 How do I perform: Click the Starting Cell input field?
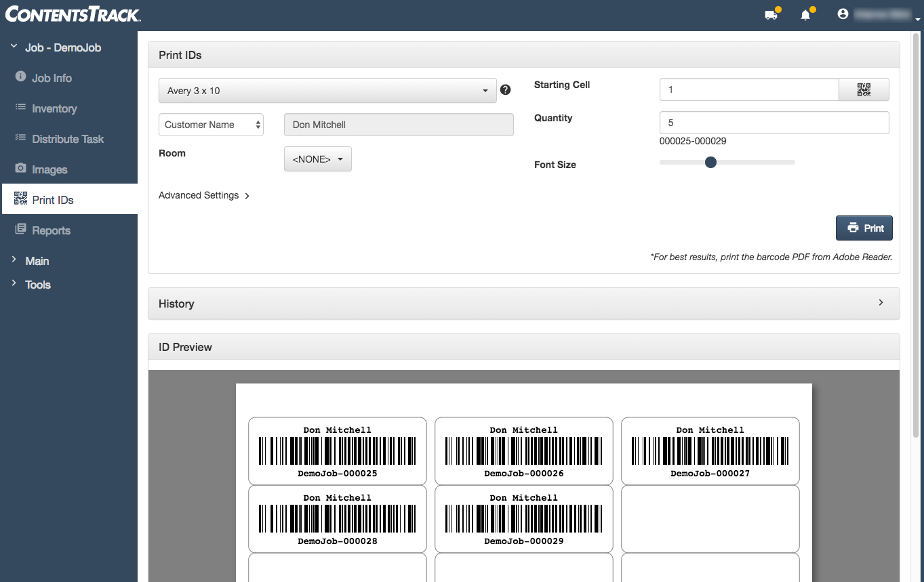pos(749,89)
